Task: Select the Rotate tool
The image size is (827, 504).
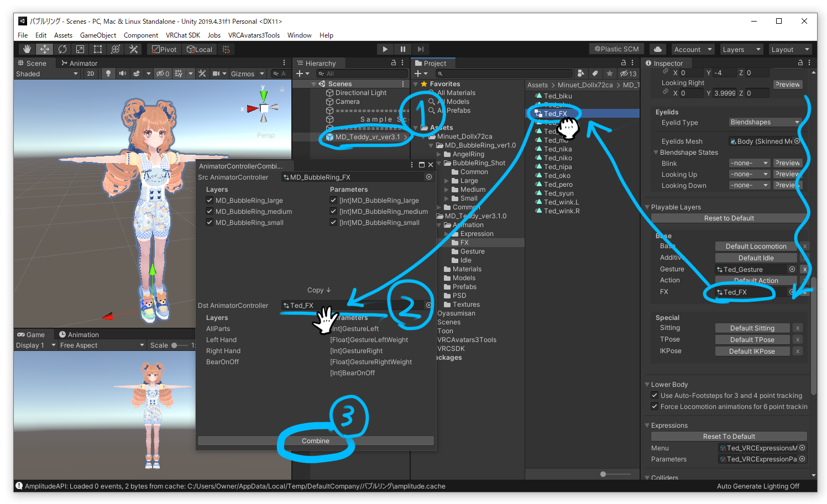Action: 62,49
